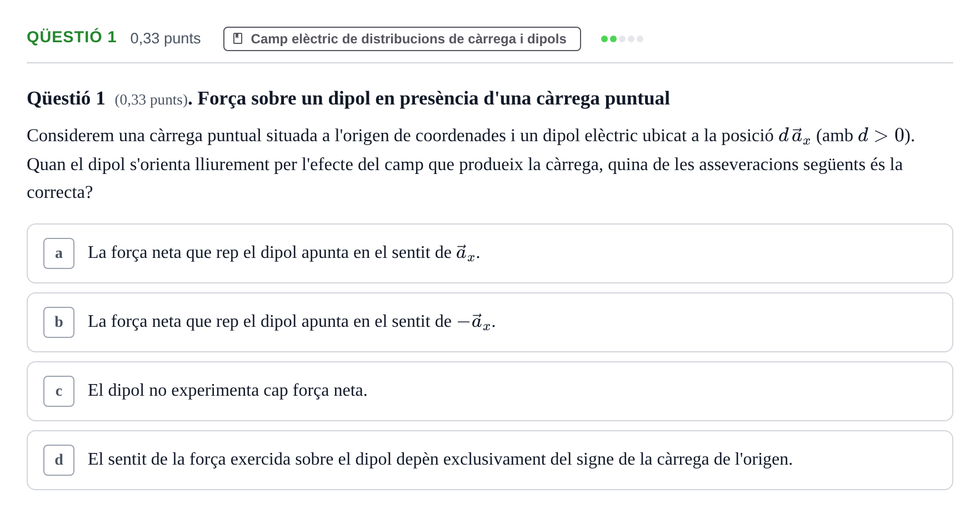Screen dimensions: 980x518
Task: Click the last grey difficulty dot
Action: [640, 39]
